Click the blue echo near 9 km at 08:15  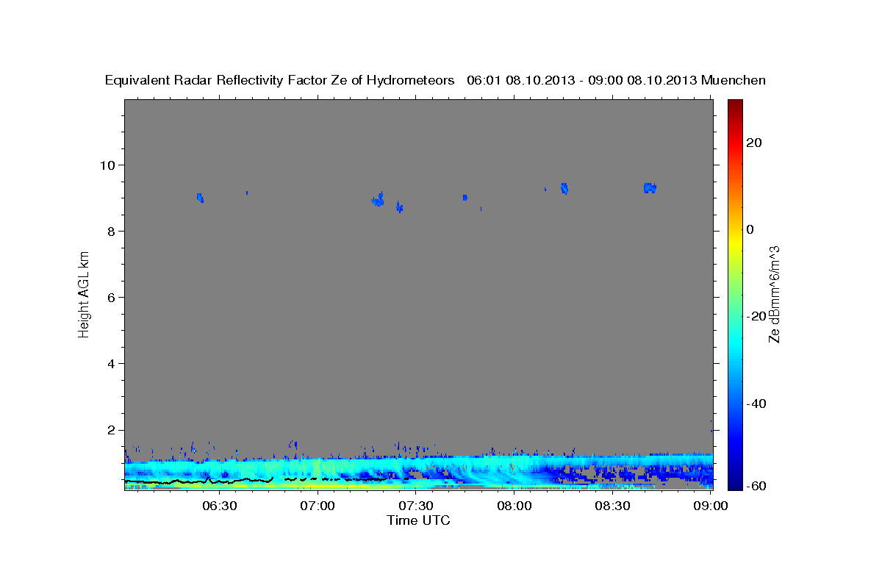pos(564,188)
